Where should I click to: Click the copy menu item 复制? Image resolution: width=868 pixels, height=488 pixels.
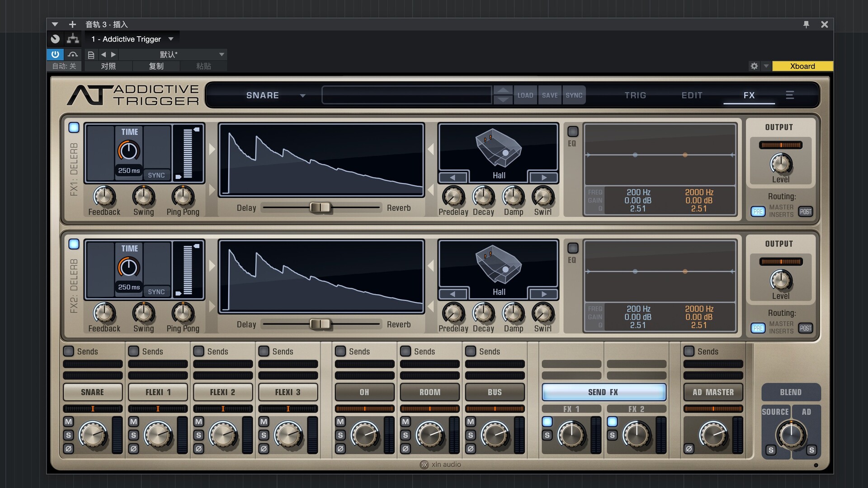[156, 66]
